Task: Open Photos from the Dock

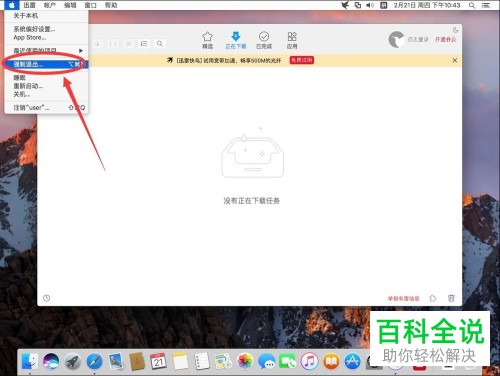Action: coord(245,361)
